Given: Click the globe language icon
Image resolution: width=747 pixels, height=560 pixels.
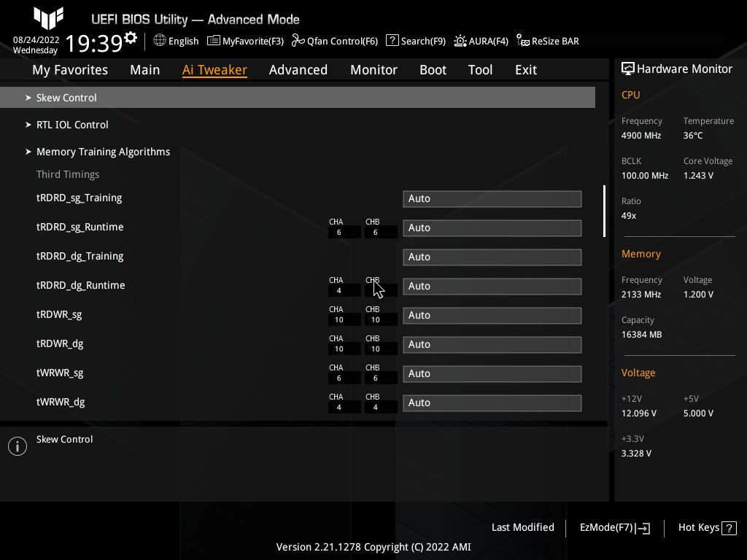Looking at the screenshot, I should (x=160, y=40).
